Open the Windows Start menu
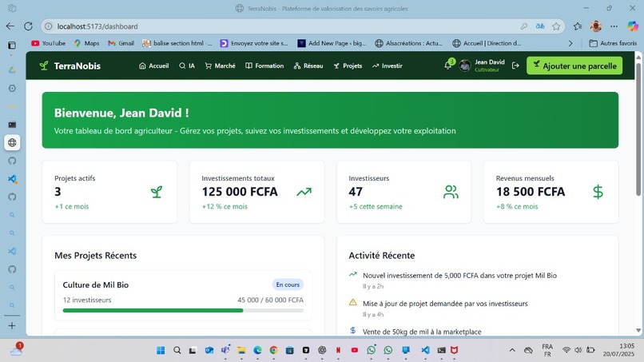The width and height of the screenshot is (644, 362). tap(161, 350)
